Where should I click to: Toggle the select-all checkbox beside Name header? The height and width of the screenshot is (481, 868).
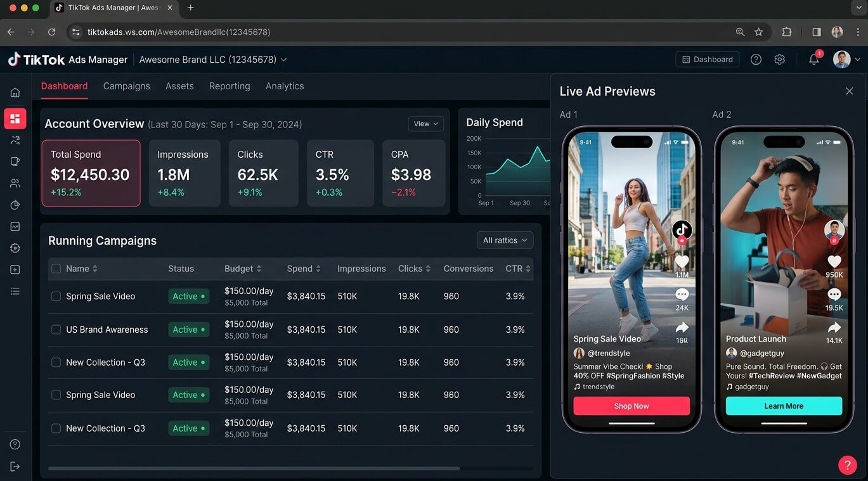click(56, 269)
